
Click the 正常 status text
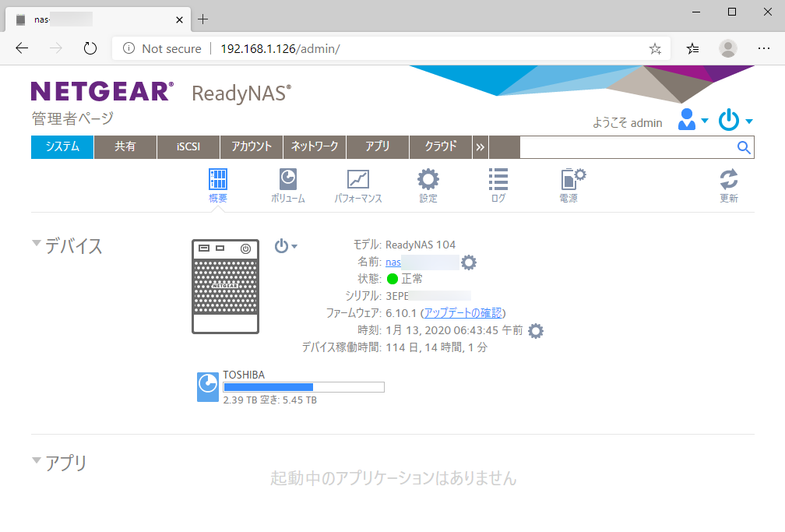click(x=412, y=279)
